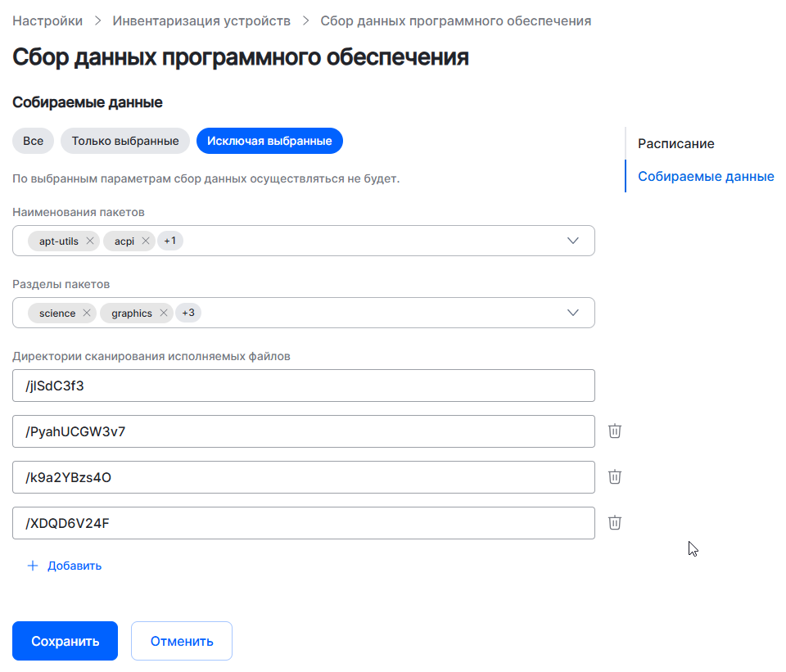Delete the /PyahUCGW3v7 directory row
The width and height of the screenshot is (786, 672).
(615, 431)
